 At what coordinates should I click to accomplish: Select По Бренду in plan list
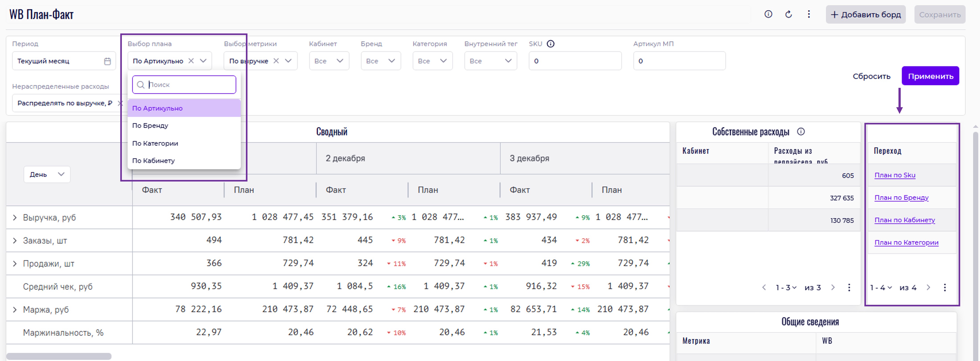pos(150,126)
